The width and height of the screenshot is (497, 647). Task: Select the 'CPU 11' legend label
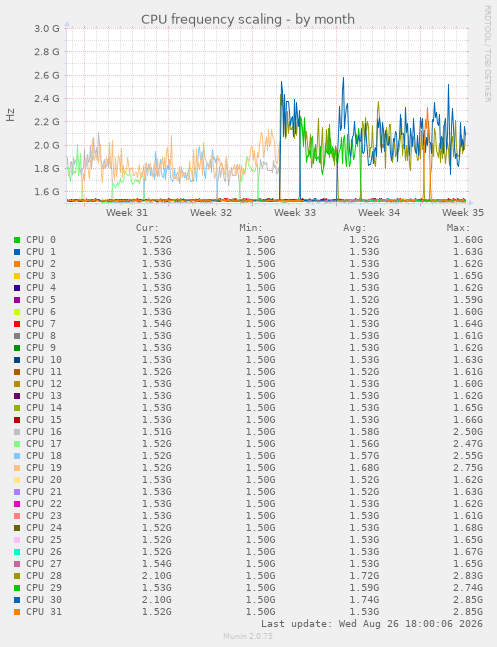click(44, 371)
